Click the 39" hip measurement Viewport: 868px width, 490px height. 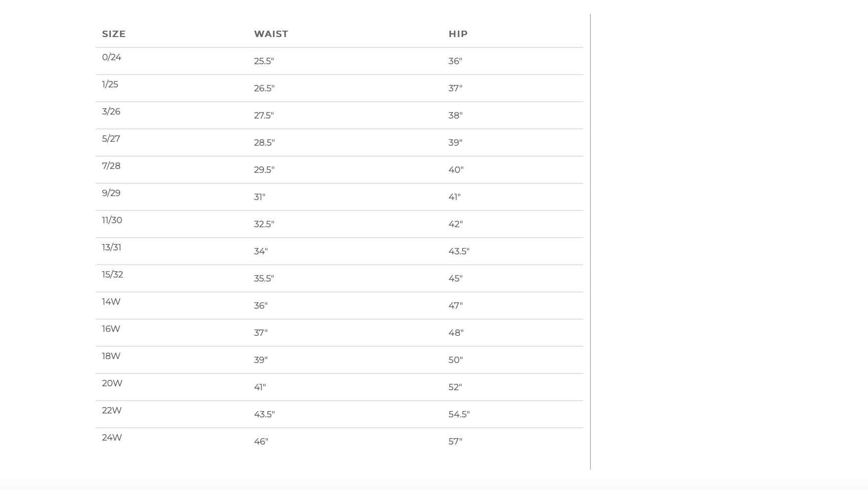coord(455,143)
